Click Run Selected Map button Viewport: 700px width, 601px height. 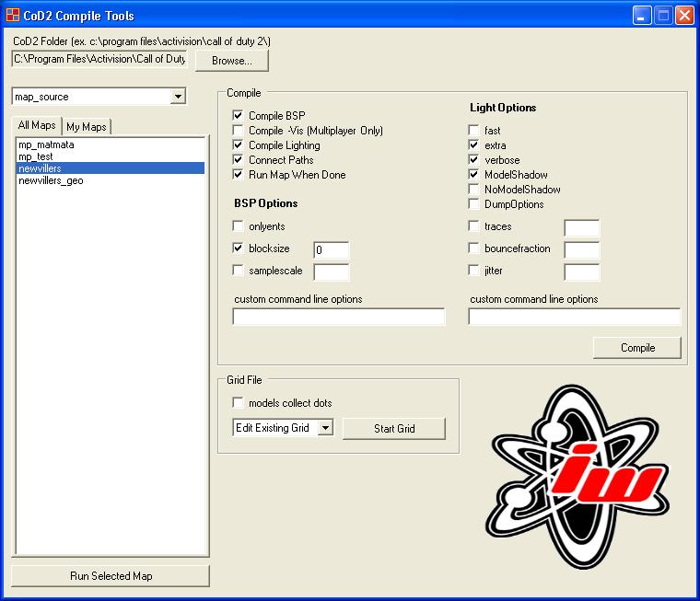111,576
